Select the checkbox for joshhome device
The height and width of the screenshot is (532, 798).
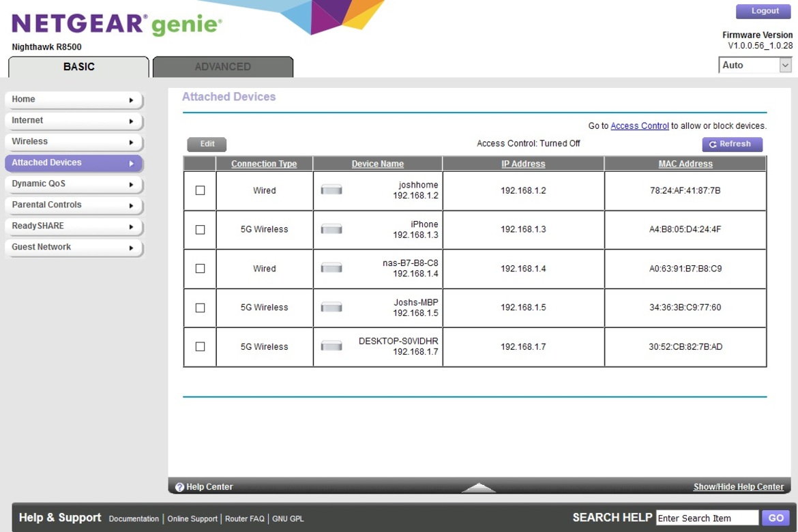pos(200,190)
